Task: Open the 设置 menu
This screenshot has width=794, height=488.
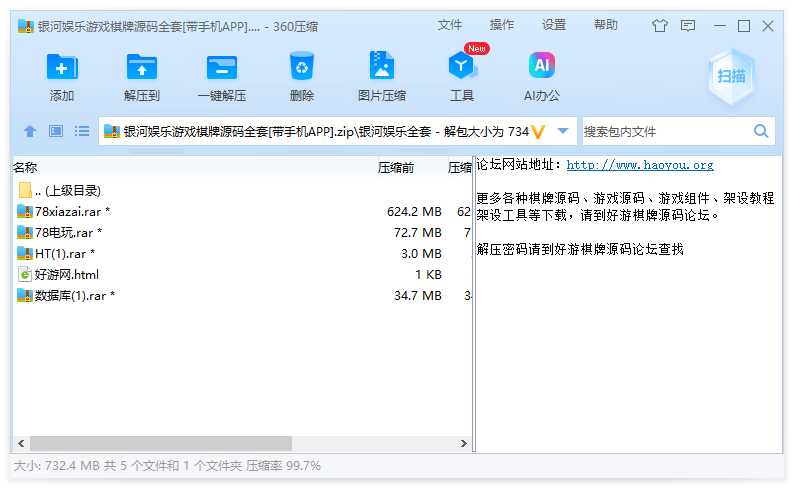Action: [554, 25]
